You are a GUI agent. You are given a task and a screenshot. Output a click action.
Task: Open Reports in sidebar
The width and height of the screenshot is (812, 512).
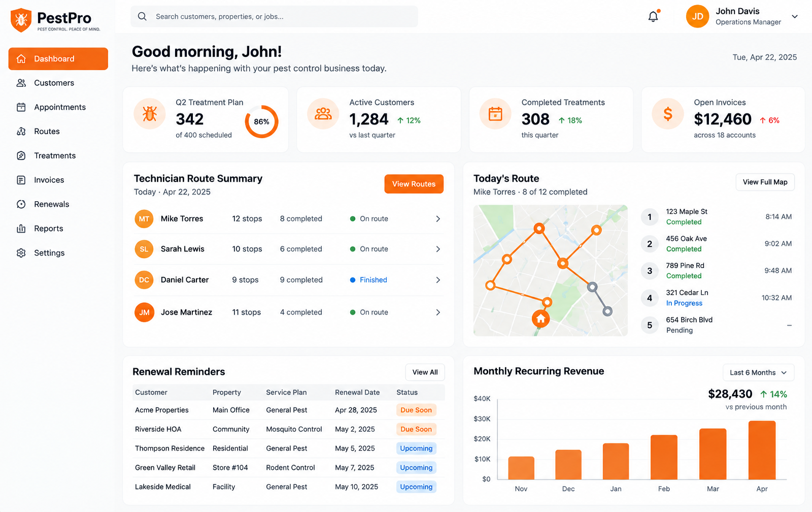[58, 229]
